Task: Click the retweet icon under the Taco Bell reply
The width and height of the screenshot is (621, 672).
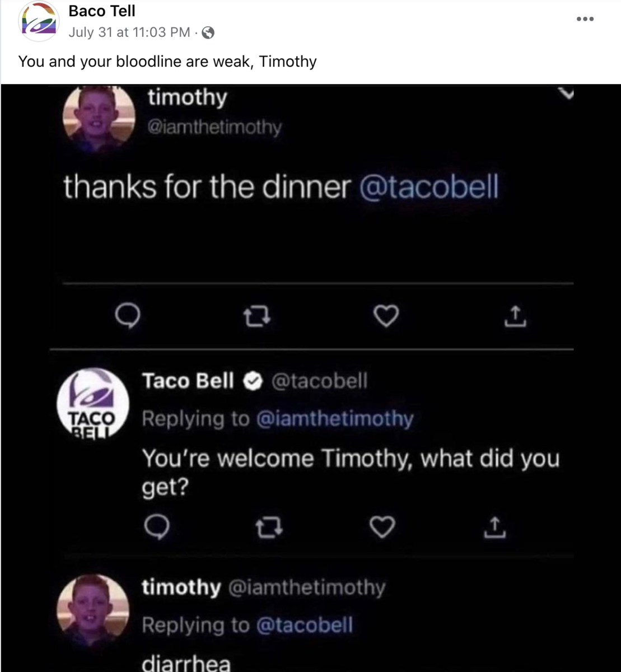Action: tap(269, 527)
